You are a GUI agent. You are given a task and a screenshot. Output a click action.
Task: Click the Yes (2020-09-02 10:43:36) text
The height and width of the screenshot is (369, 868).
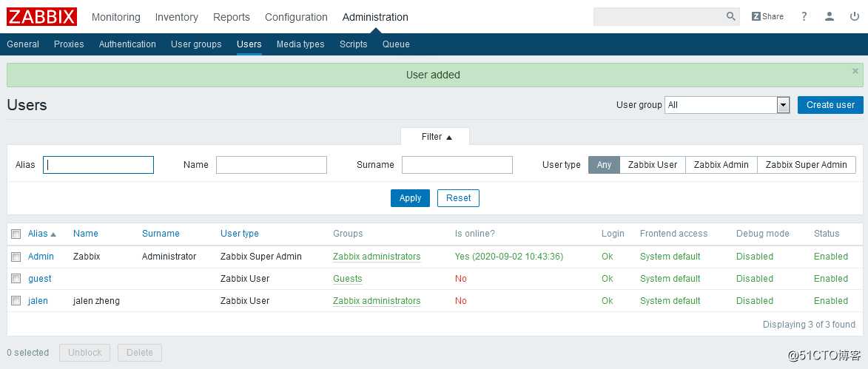509,257
